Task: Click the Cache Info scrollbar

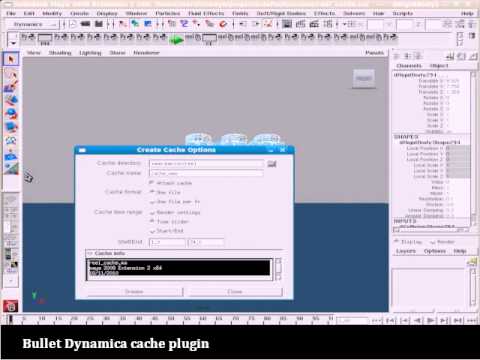Action: click(x=278, y=269)
